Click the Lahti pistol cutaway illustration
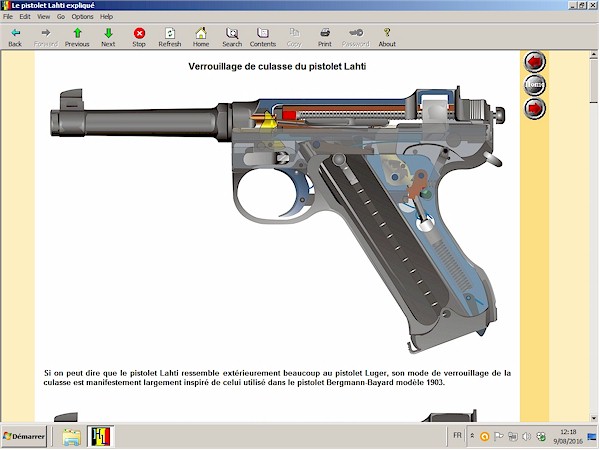600x450 pixels. point(277,219)
